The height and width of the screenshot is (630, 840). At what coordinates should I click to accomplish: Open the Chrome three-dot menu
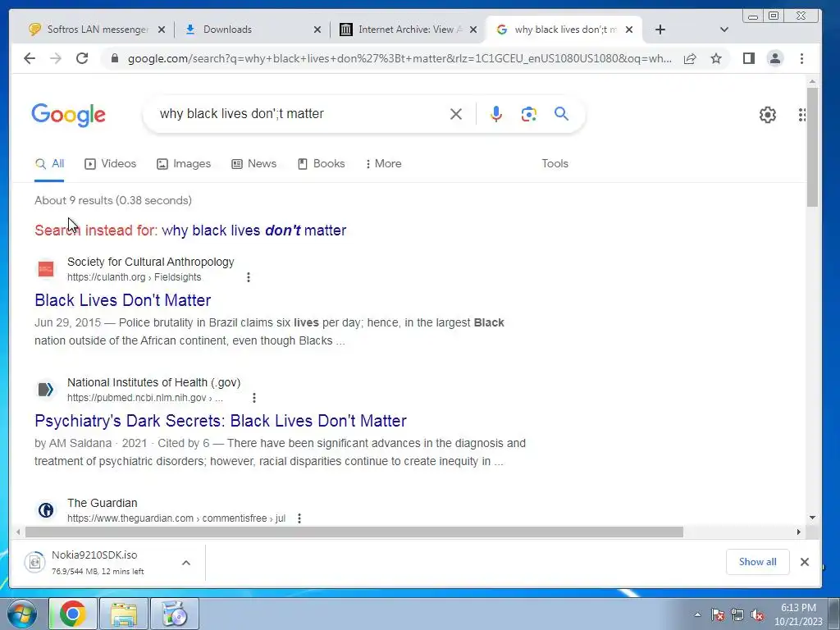click(802, 58)
